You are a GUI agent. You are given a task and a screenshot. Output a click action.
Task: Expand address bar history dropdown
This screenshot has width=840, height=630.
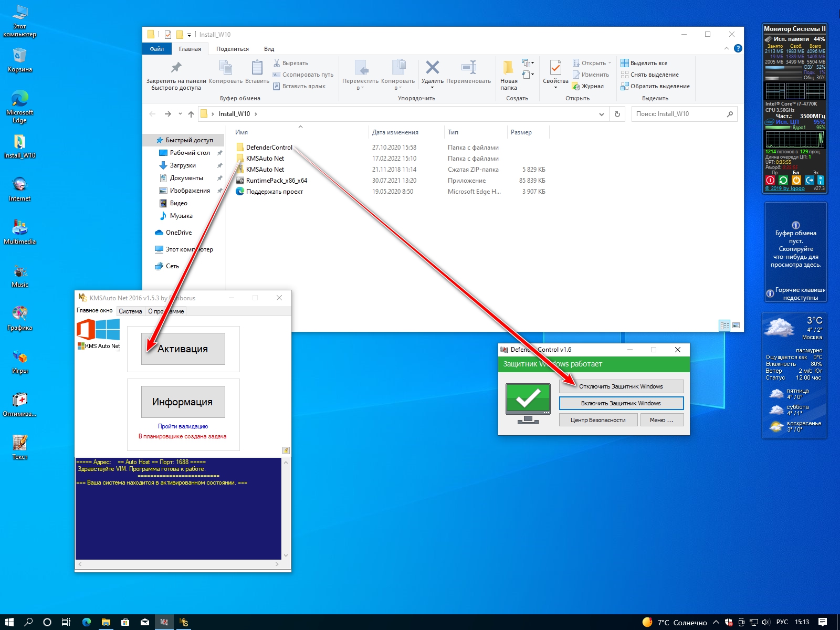pos(602,114)
